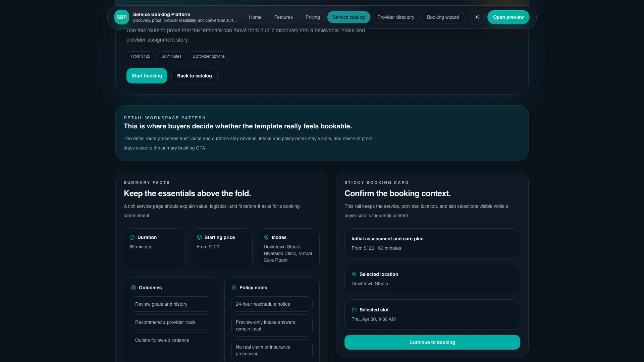644x362 pixels.
Task: Click 'Thu, Apr 30, 9:30 AM' slot value
Action: pos(373,319)
